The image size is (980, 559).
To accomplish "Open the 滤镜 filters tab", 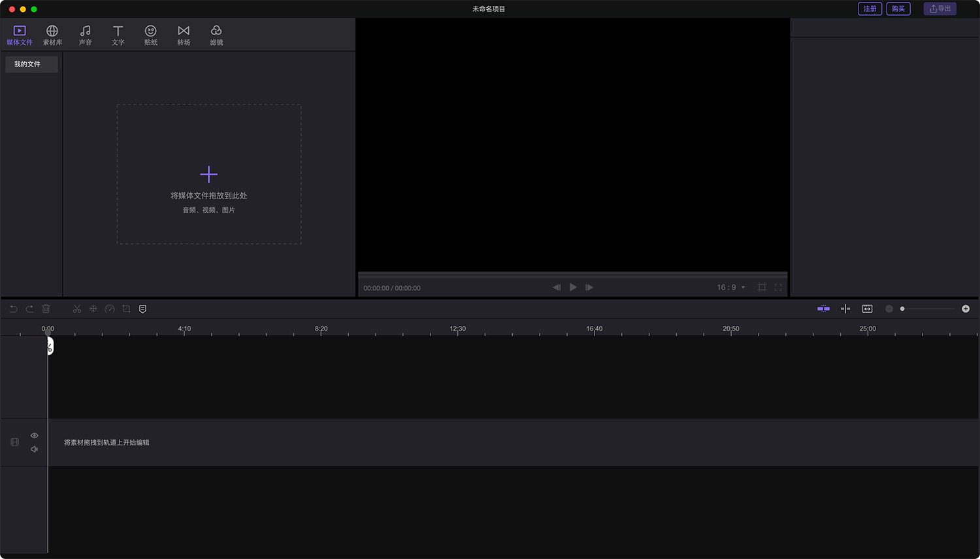I will tap(216, 35).
